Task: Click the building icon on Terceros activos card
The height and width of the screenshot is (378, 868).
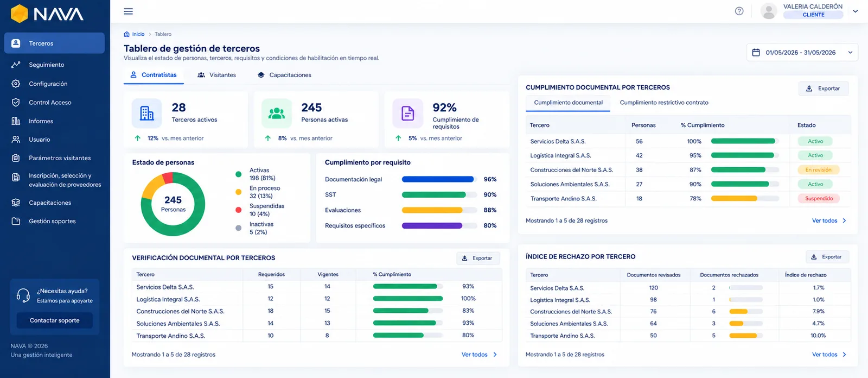Action: pyautogui.click(x=146, y=113)
